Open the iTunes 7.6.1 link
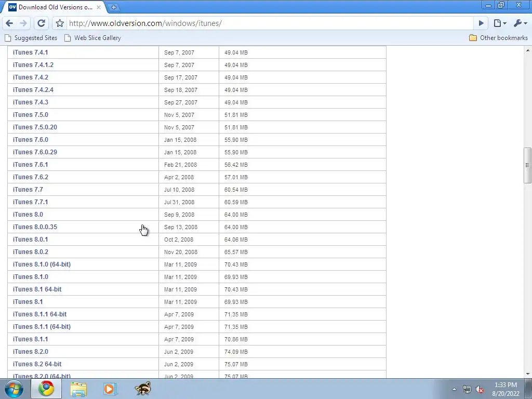Screen dimensions: 532x399 pos(30,165)
